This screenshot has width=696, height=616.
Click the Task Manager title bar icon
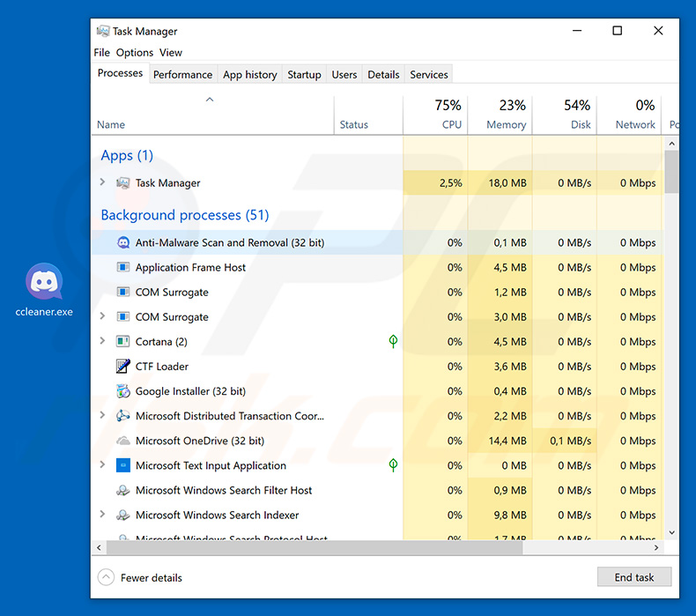pos(103,31)
